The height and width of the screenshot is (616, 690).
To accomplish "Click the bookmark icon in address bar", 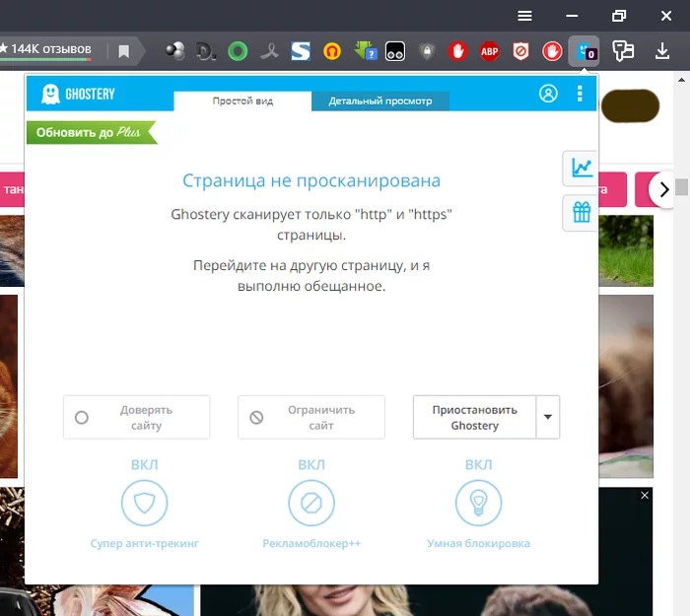I will pyautogui.click(x=123, y=51).
